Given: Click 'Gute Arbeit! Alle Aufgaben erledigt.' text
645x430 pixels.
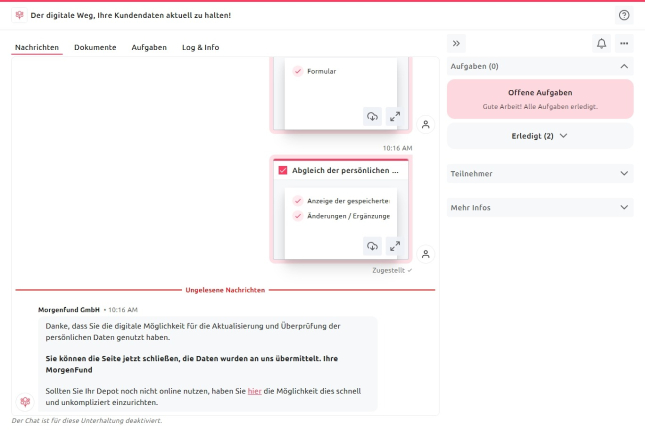Looking at the screenshot, I should point(540,107).
